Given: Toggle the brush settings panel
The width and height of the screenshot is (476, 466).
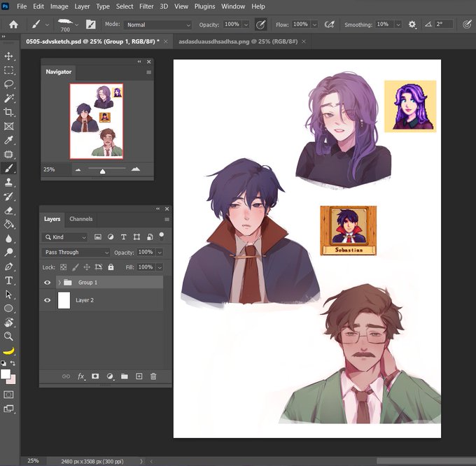Looking at the screenshot, I should pos(90,24).
